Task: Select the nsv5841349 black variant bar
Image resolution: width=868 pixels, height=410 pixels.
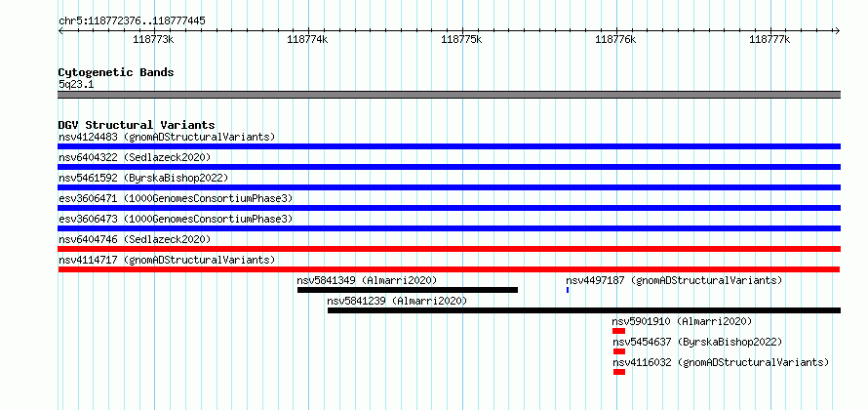Action: tap(408, 290)
